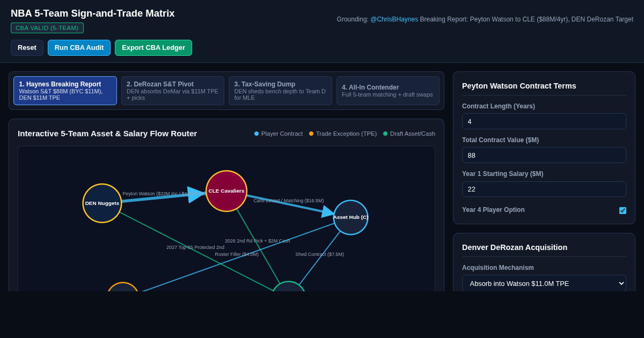Click the Shed Contract ($7.5M) label
This screenshot has width=644, height=338.
320,254
